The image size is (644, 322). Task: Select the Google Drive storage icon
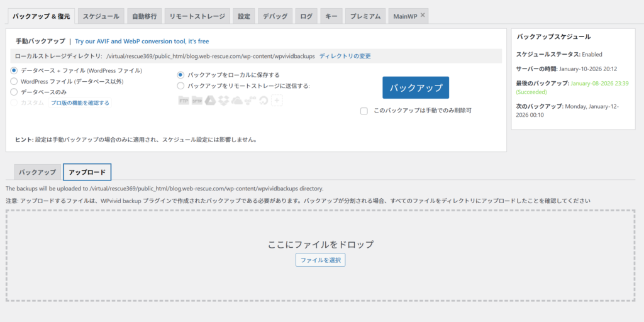point(210,101)
